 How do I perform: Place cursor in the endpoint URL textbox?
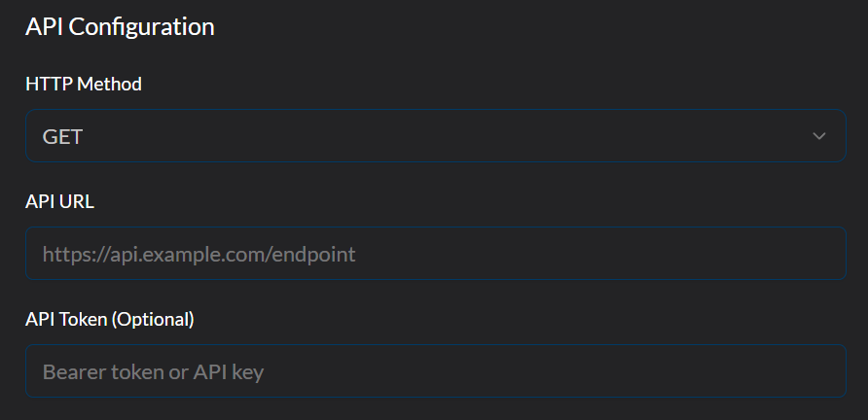435,254
